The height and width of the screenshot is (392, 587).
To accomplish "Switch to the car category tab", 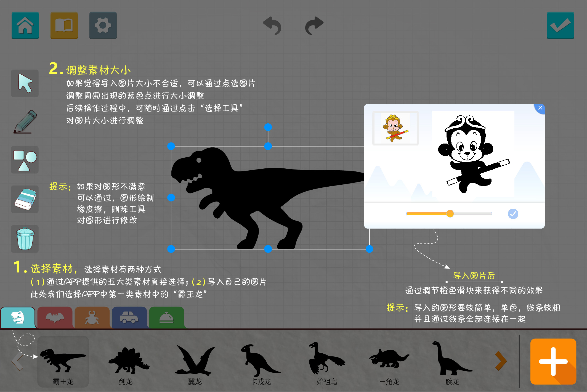I will click(129, 317).
